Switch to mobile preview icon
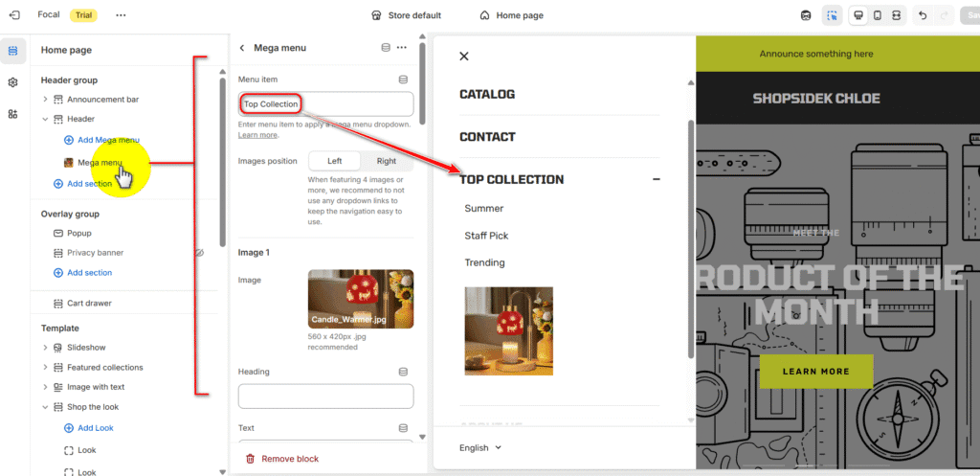The height and width of the screenshot is (476, 980). (x=878, y=15)
